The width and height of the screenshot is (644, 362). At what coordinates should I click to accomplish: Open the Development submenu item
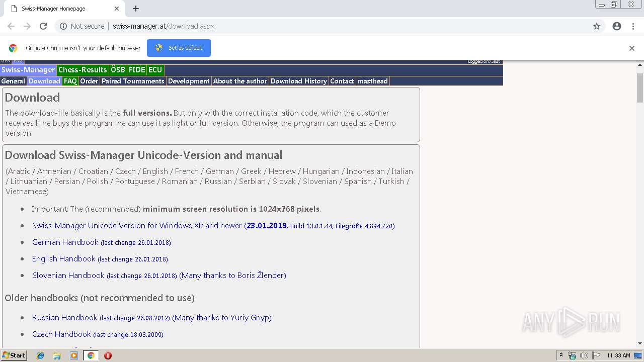point(189,81)
